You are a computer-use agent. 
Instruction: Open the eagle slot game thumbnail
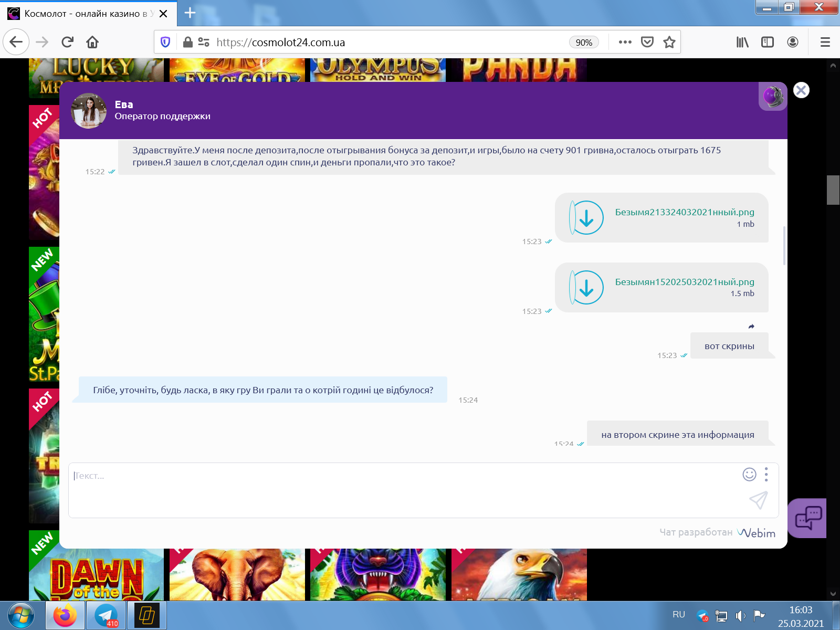click(519, 575)
